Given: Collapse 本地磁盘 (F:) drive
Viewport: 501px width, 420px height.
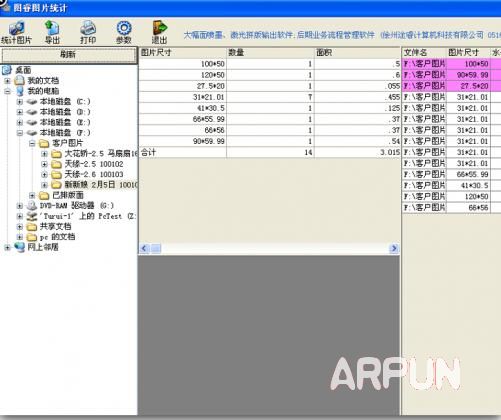Looking at the screenshot, I should 20,133.
